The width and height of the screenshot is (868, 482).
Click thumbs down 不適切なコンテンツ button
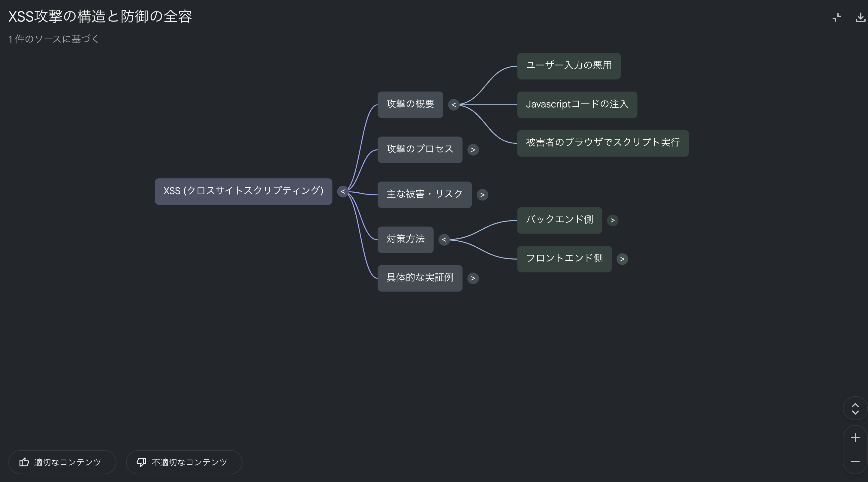click(184, 462)
